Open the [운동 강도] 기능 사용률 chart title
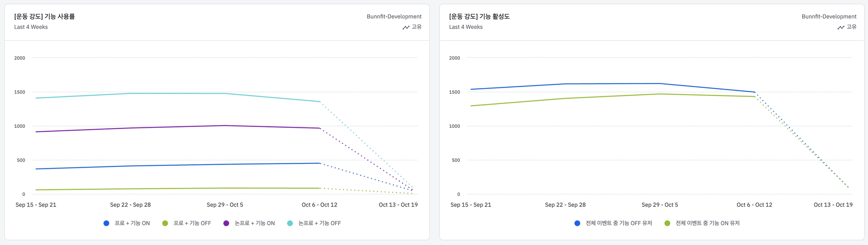Image resolution: width=868 pixels, height=245 pixels. click(45, 17)
